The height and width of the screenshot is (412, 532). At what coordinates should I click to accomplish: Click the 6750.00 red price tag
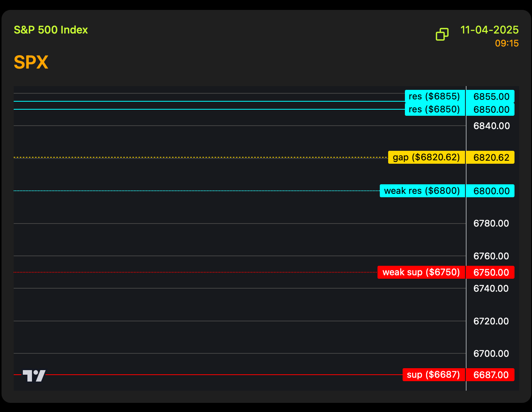[491, 272]
